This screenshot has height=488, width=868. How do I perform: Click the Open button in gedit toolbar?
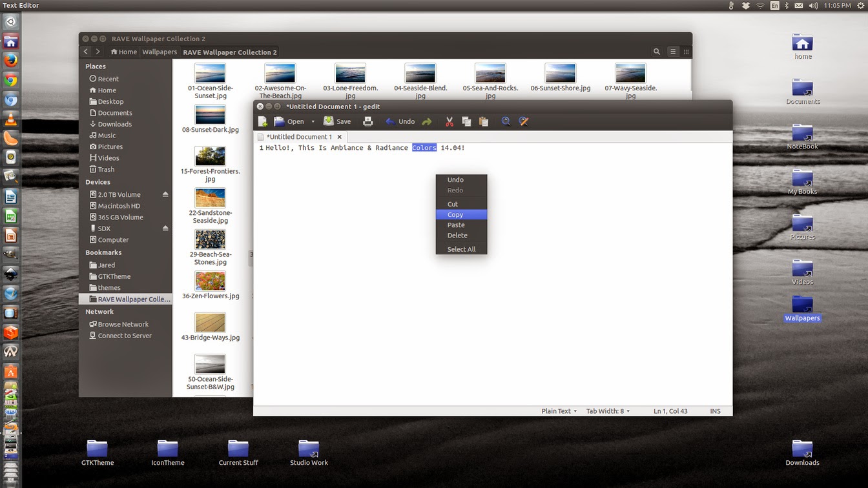click(289, 121)
